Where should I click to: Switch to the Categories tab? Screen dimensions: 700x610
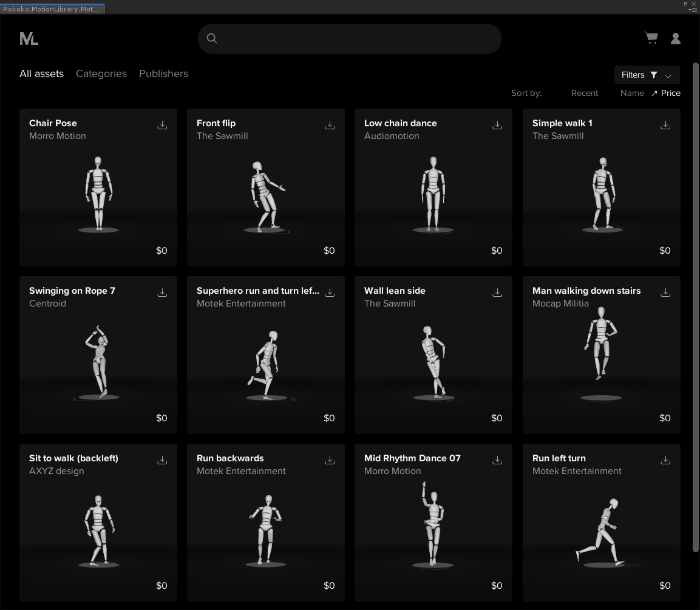tap(101, 73)
